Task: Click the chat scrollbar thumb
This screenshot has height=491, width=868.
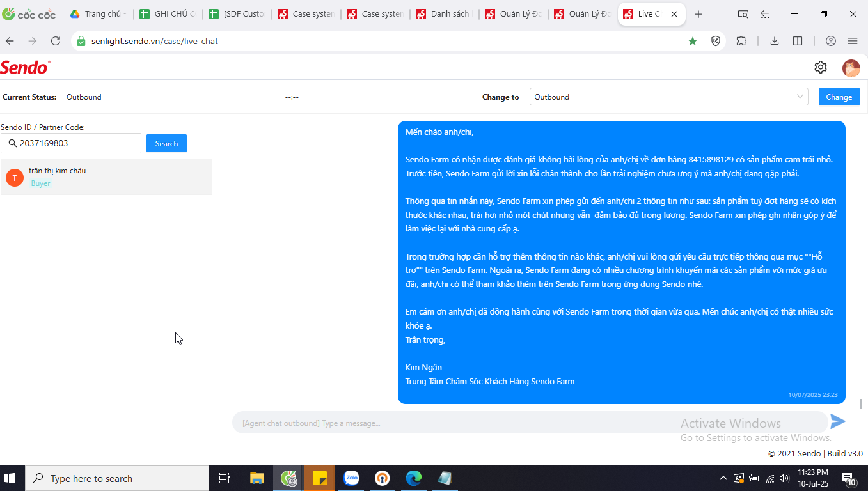Action: pos(861,403)
